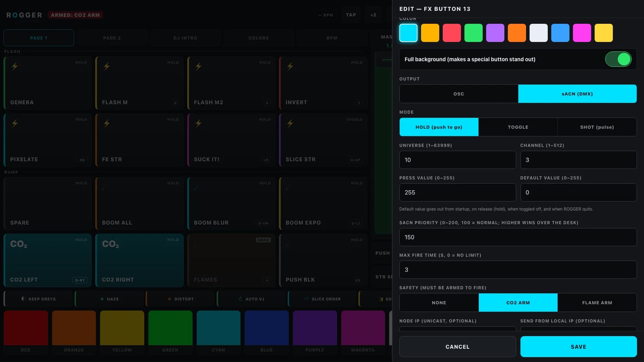
Task: Click the lightning icon on PIXELATE pad
Action: tap(15, 123)
